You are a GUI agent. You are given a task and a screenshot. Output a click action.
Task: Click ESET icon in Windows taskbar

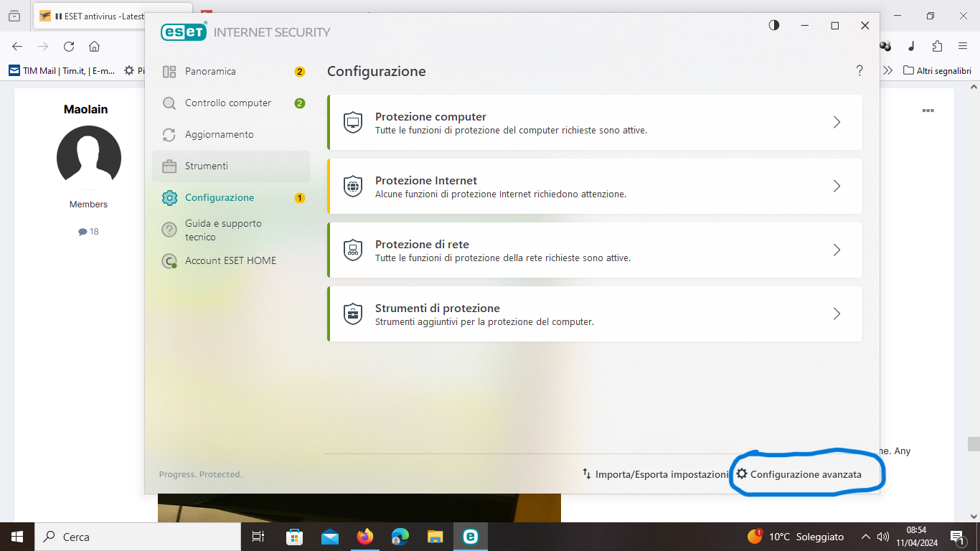click(x=471, y=537)
